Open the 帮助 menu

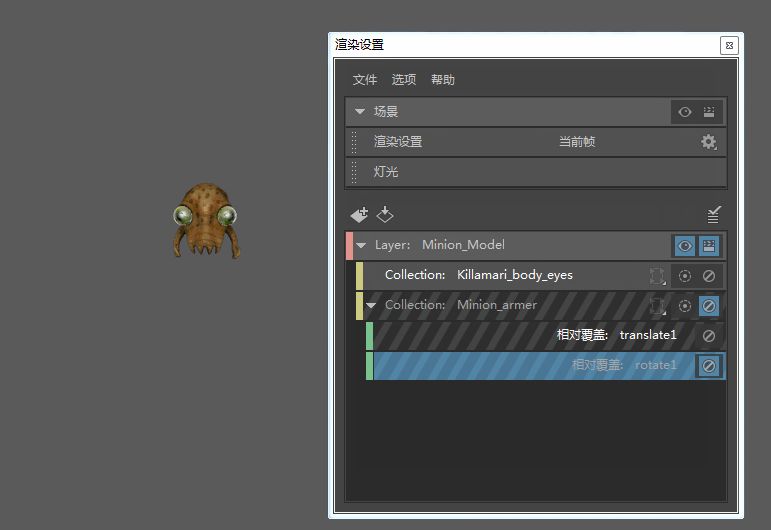(443, 80)
